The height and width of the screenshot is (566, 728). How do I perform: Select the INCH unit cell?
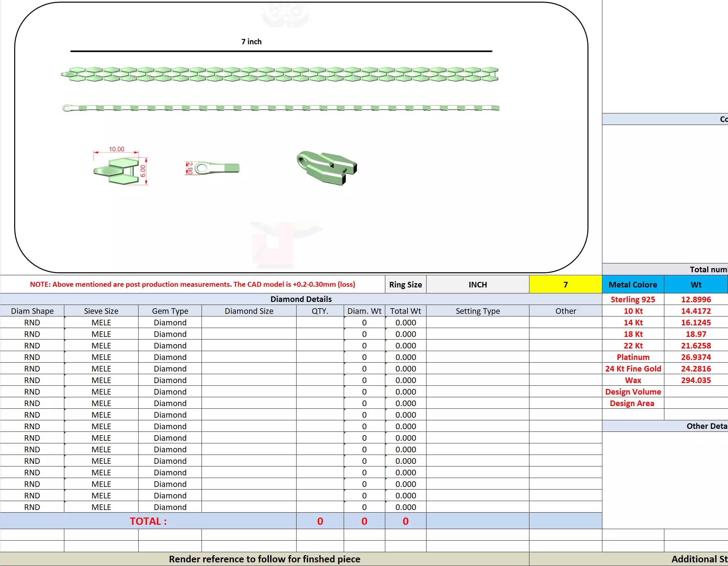tap(477, 284)
